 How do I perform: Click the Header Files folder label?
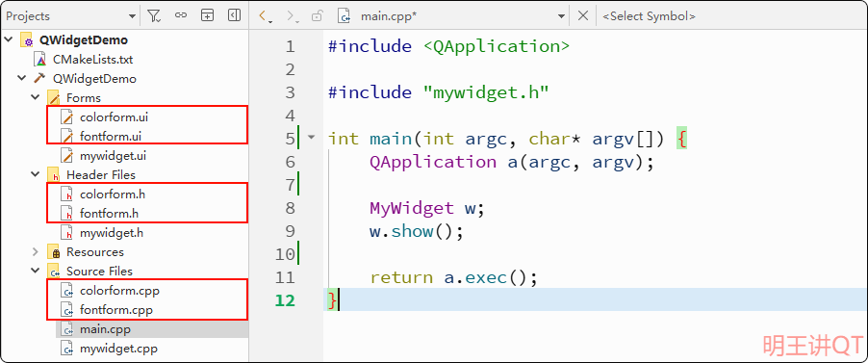101,174
